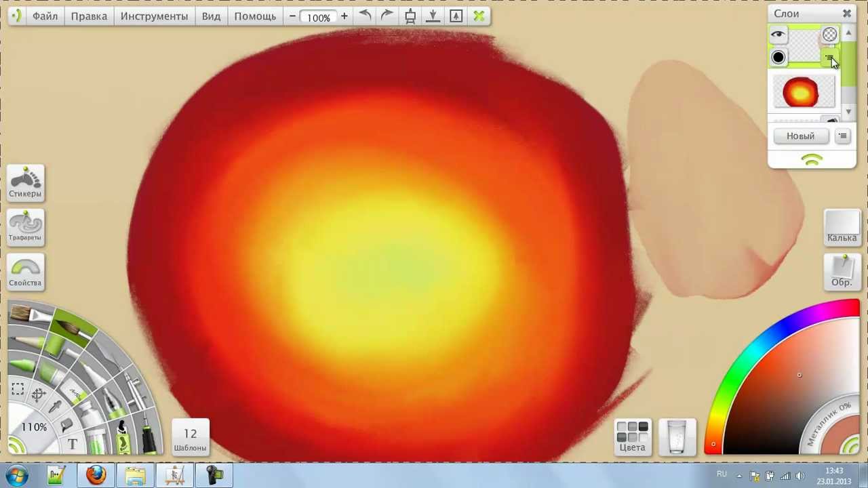Open the Шаблоны presets button
The width and height of the screenshot is (868, 488).
[x=190, y=438]
